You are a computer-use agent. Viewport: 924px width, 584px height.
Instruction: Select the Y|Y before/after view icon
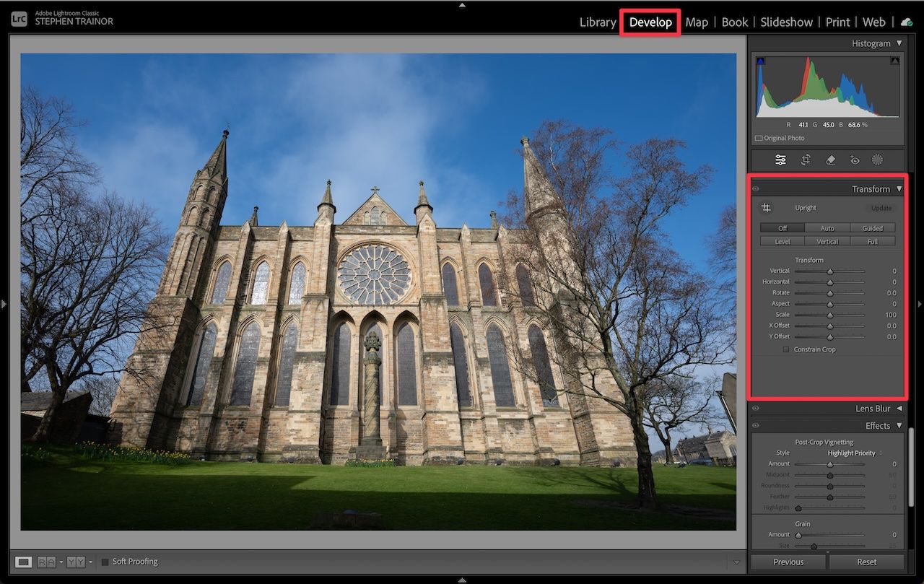point(76,562)
